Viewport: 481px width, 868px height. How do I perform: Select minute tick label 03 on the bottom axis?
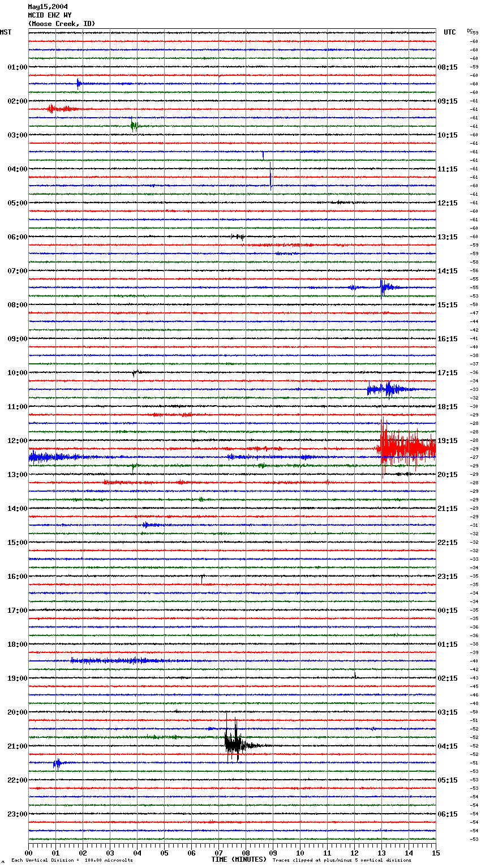[110, 853]
